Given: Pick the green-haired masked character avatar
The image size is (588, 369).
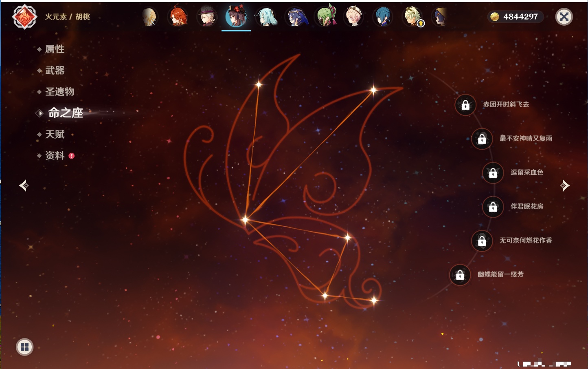Looking at the screenshot, I should point(325,17).
